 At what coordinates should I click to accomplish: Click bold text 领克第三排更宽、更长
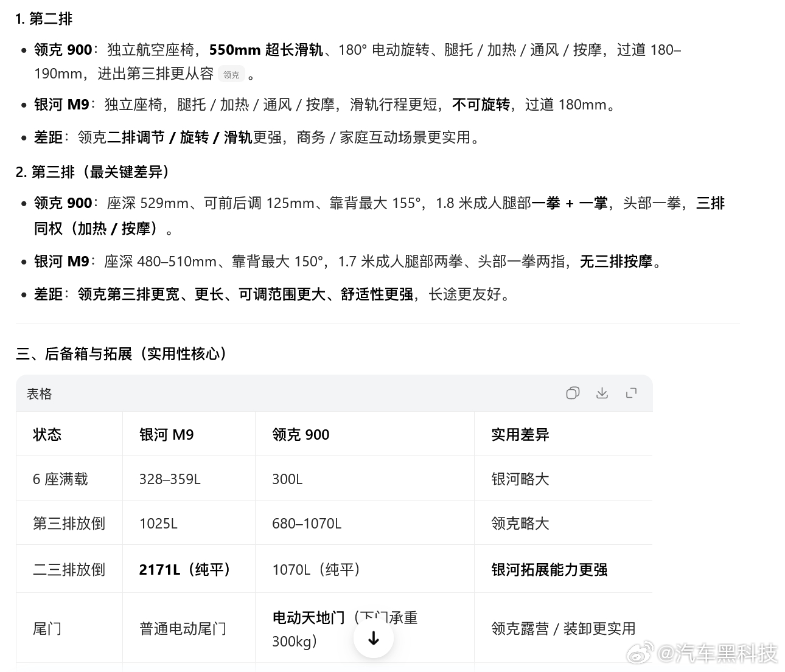(151, 294)
